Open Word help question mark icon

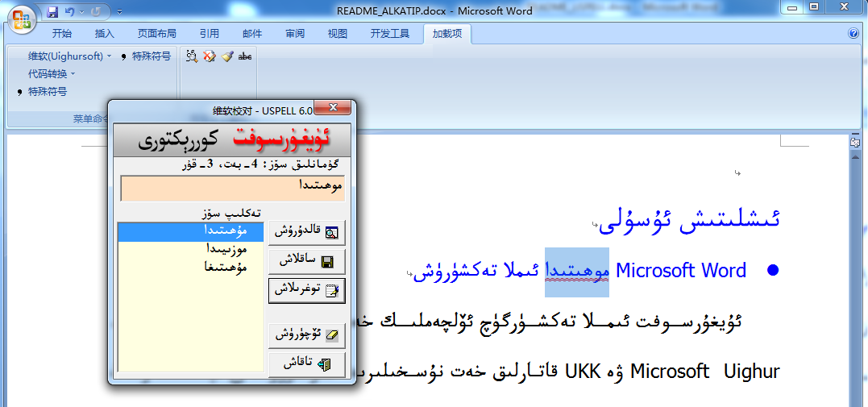pyautogui.click(x=853, y=33)
